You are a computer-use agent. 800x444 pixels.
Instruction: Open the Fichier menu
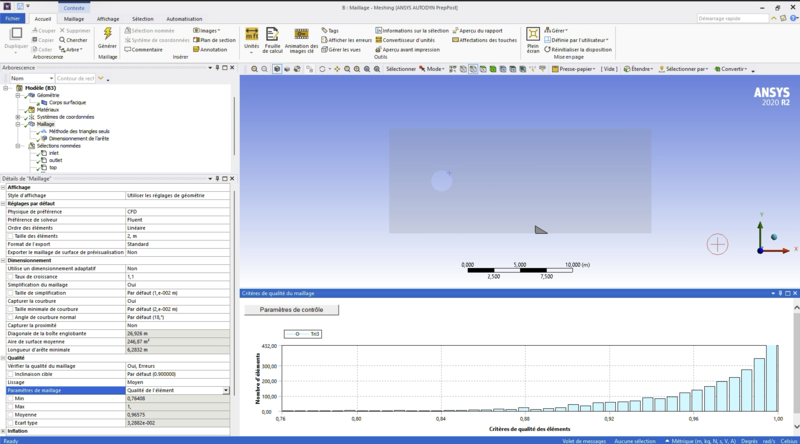point(13,18)
